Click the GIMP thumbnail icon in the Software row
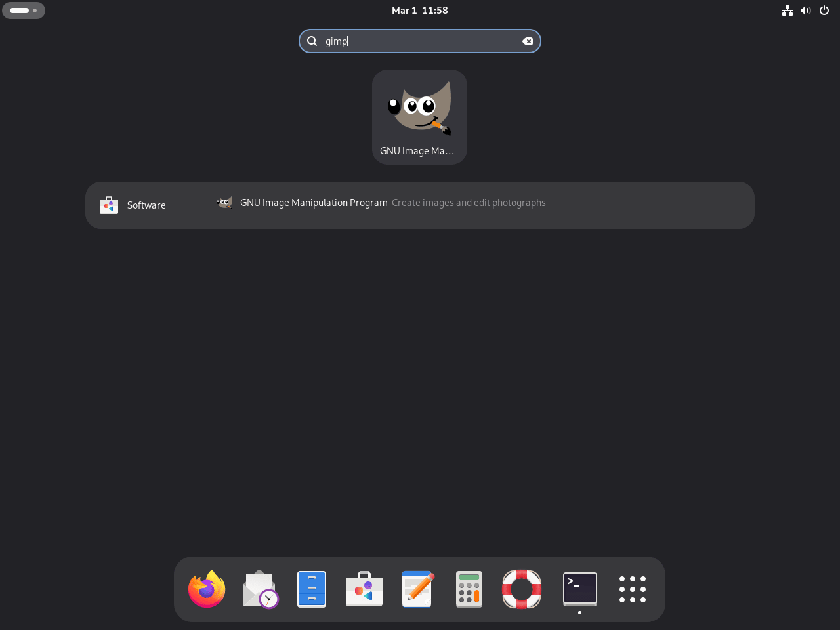Viewport: 840px width, 630px height. pos(224,203)
